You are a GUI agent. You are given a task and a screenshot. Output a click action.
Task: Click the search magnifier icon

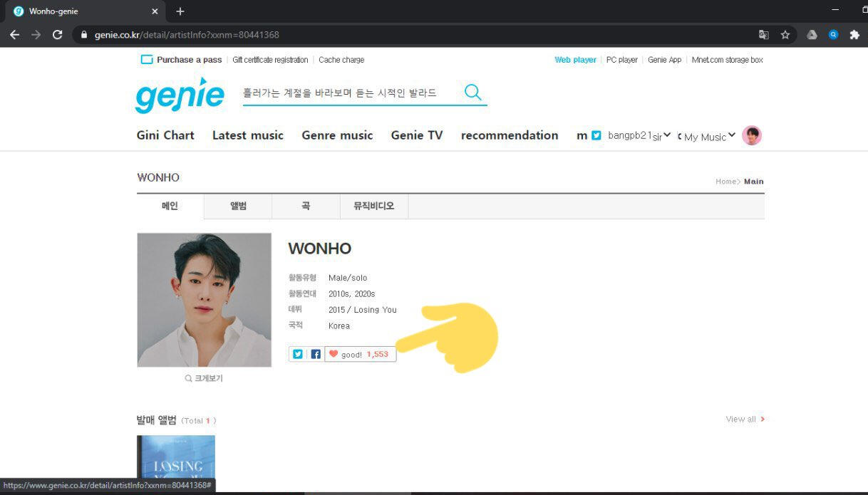point(473,92)
